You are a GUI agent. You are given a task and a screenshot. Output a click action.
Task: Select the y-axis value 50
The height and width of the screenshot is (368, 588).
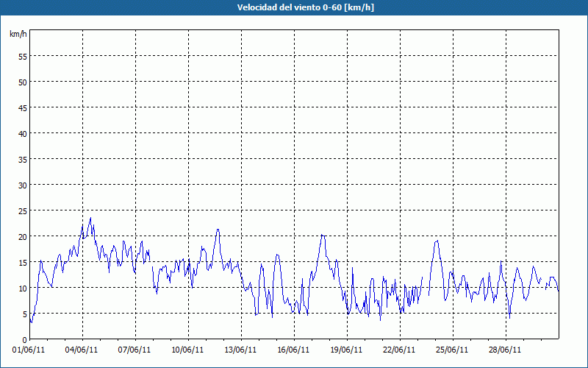[x=23, y=82]
